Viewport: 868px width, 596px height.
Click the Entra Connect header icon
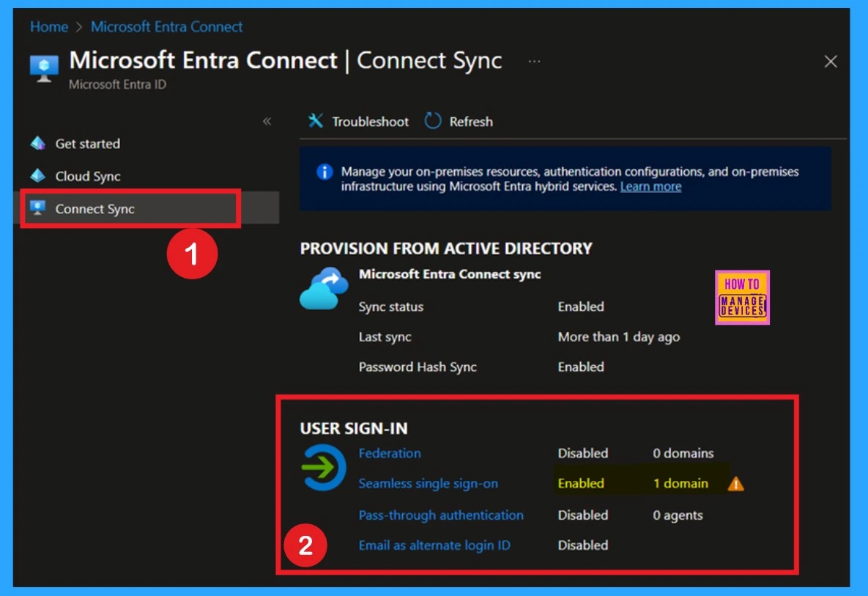pos(44,67)
